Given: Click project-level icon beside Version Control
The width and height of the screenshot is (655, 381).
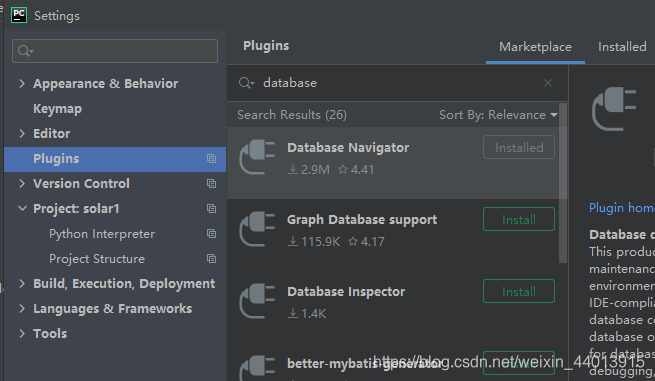Looking at the screenshot, I should click(x=211, y=183).
